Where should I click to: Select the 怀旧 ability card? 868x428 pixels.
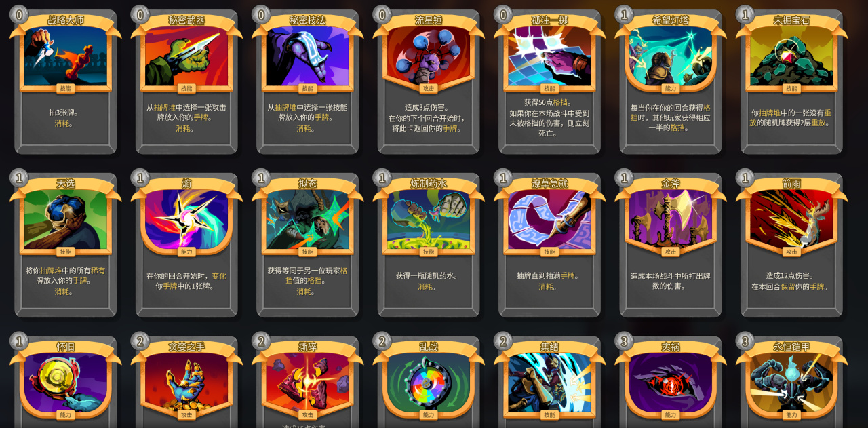click(x=66, y=381)
